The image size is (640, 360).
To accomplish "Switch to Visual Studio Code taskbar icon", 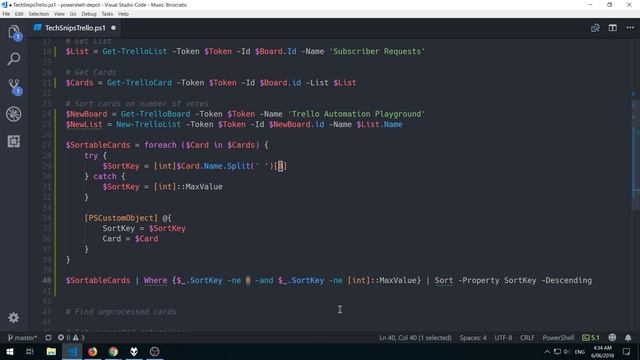I will tap(72, 351).
